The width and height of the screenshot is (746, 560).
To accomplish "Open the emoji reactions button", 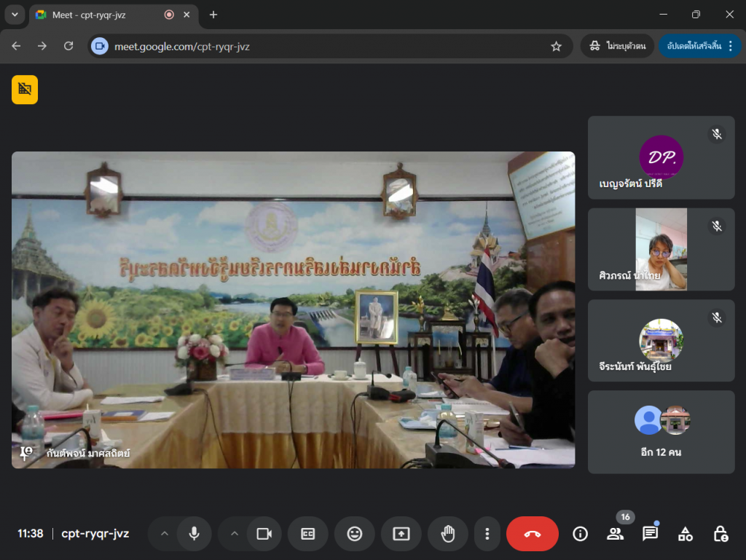I will click(x=355, y=534).
